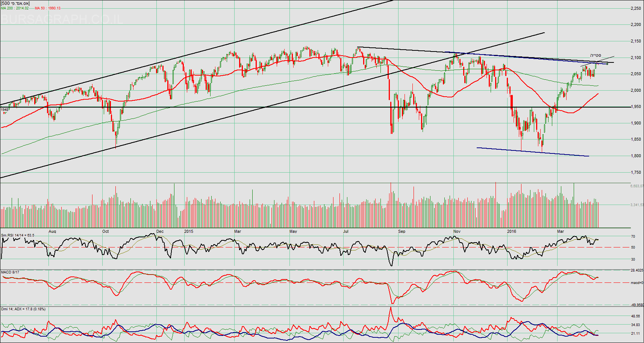The image size is (644, 343).
Task: Click the 1,800 price axis label
Action: point(636,156)
